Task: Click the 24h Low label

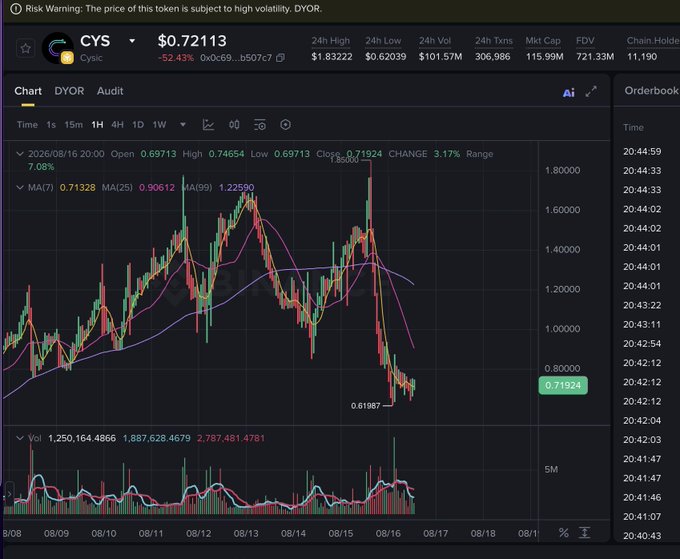Action: (x=383, y=41)
